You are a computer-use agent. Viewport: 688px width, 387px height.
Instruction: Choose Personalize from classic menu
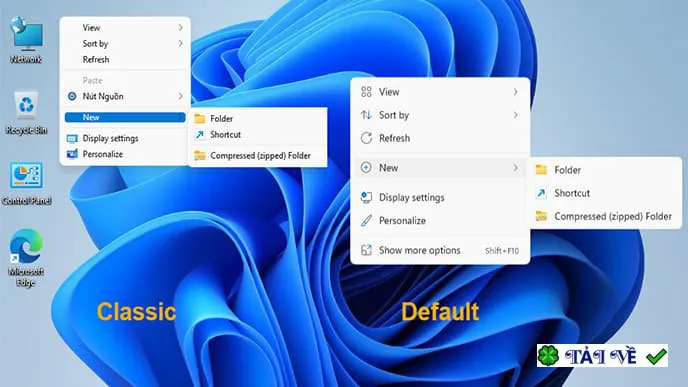[x=125, y=154]
